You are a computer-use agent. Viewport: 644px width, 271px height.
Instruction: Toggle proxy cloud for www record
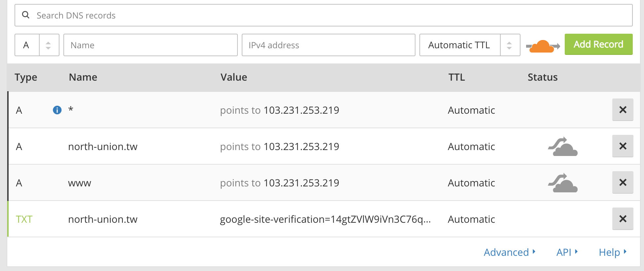[563, 183]
